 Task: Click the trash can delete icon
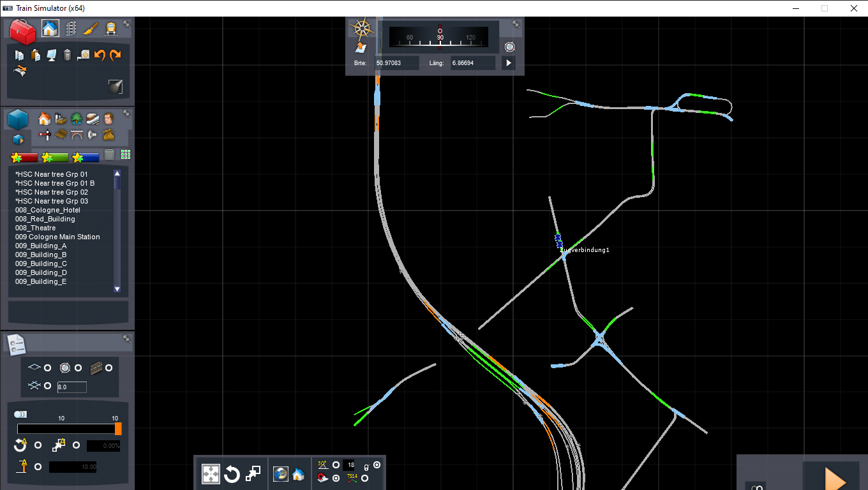click(x=67, y=56)
